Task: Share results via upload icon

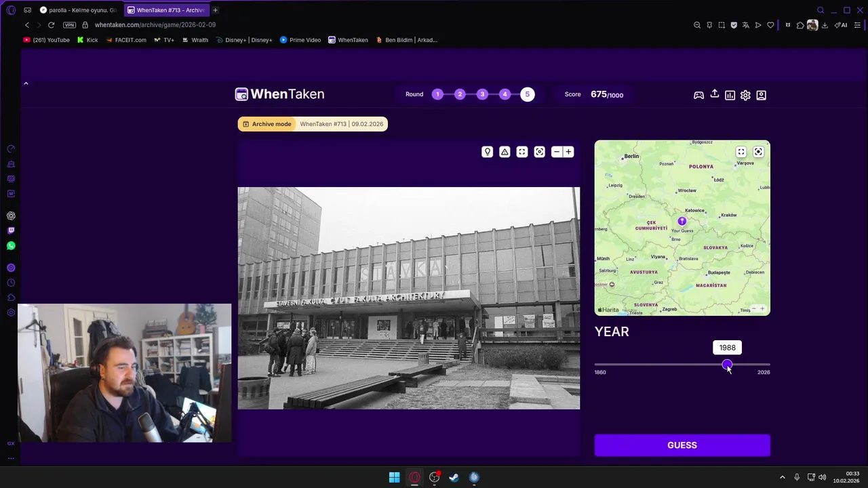Action: coord(714,94)
